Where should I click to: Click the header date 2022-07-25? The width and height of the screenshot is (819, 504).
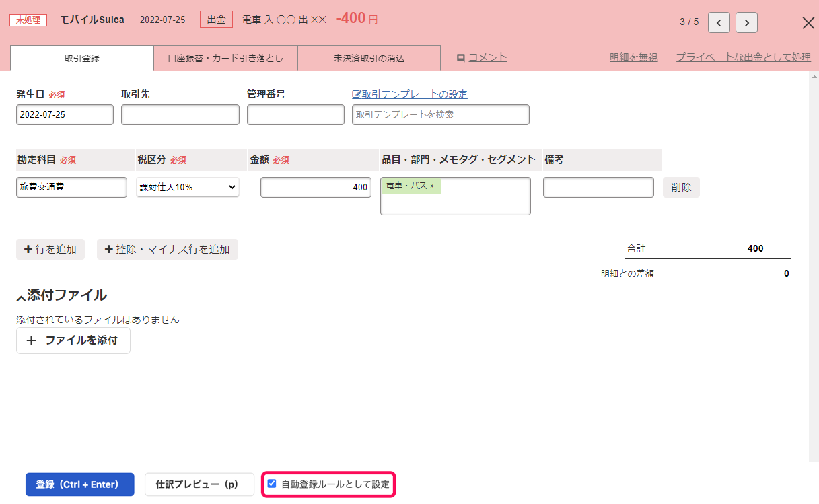pos(162,20)
